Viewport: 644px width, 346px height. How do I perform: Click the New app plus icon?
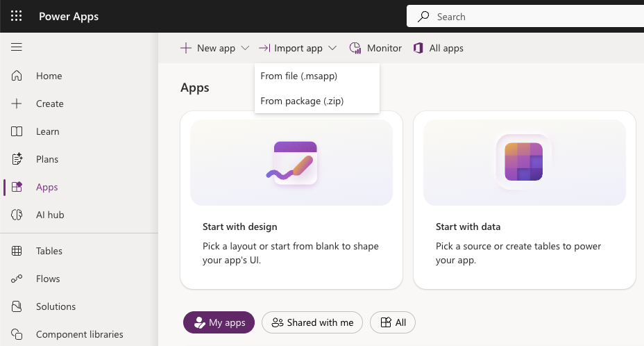click(x=186, y=48)
